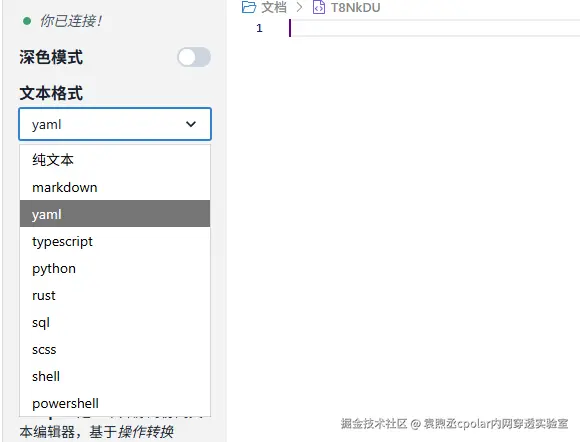Select 纯文本 from the format list

click(x=115, y=160)
